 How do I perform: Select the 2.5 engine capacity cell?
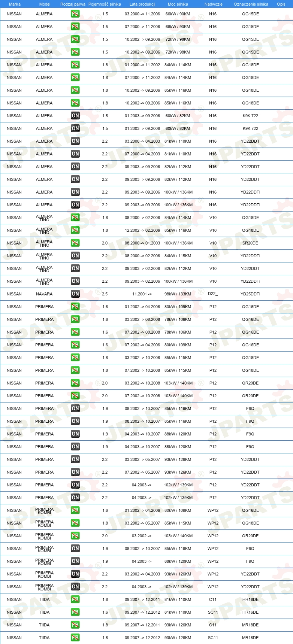pos(105,294)
